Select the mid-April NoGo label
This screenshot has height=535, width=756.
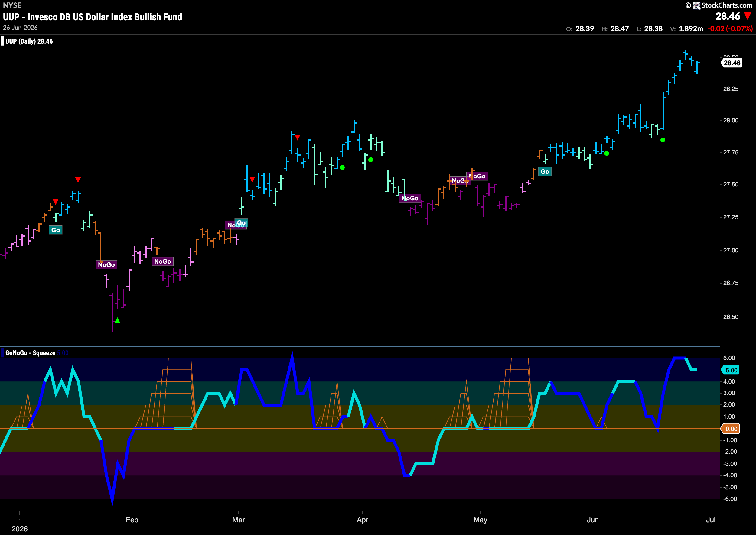[410, 198]
